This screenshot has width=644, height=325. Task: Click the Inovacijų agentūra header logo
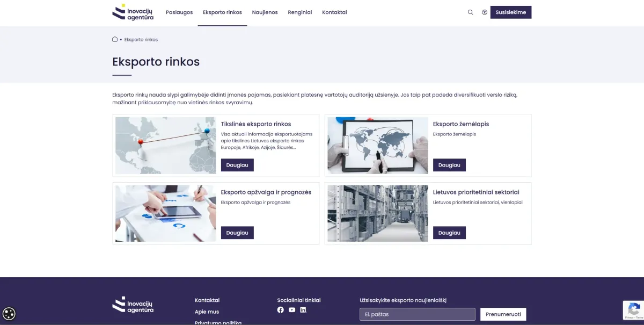[133, 12]
